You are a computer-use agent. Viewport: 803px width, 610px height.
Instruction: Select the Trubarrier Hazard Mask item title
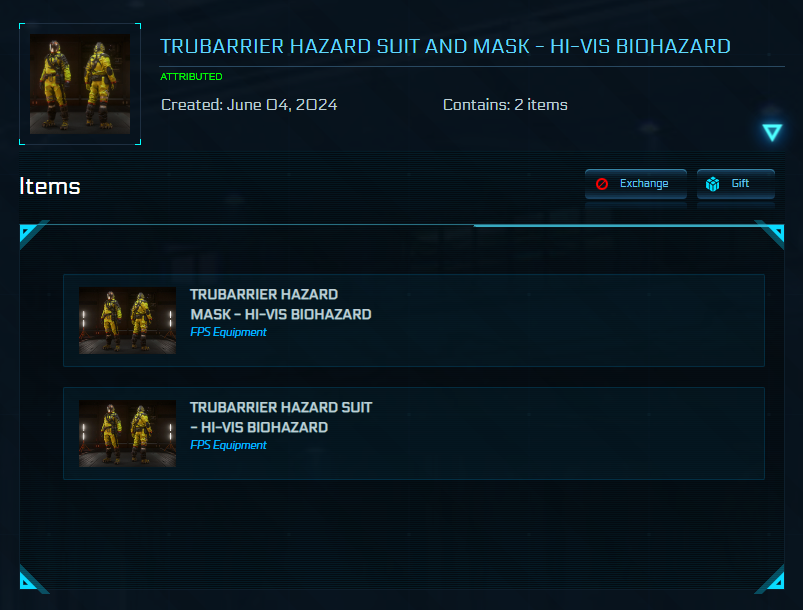pos(281,304)
